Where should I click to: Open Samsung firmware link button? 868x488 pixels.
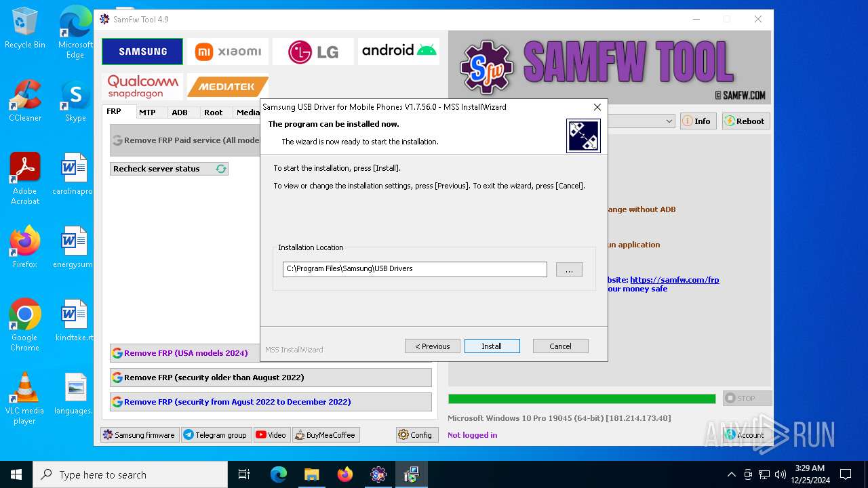[139, 435]
